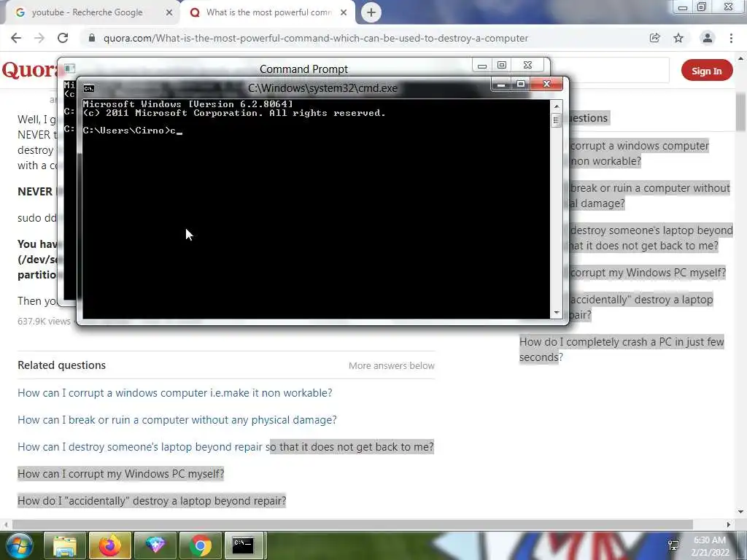Viewport: 747px width, 560px height.
Task: Bookmark this page with star icon
Action: (678, 38)
